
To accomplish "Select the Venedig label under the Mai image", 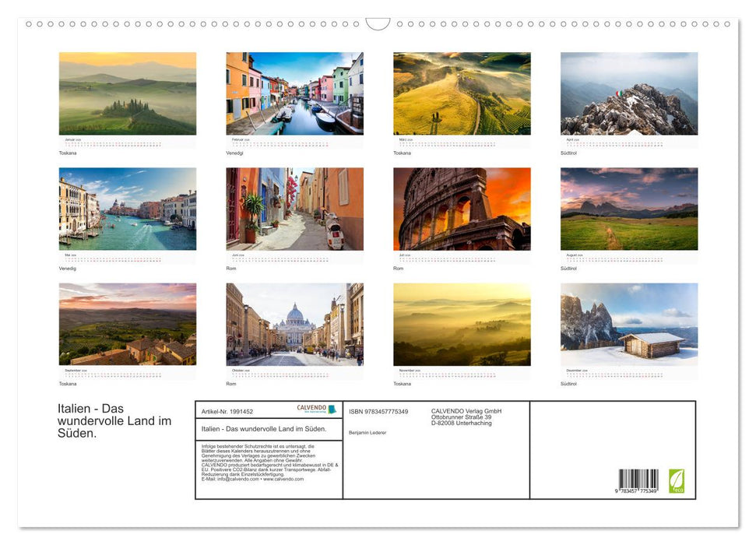I will [68, 268].
